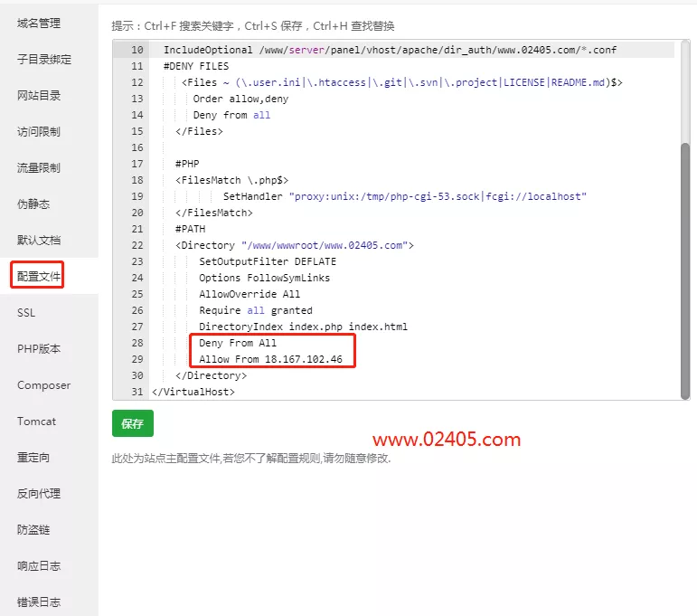Click the SetHandler proxy line
This screenshot has height=616, width=697.
pyautogui.click(x=404, y=196)
